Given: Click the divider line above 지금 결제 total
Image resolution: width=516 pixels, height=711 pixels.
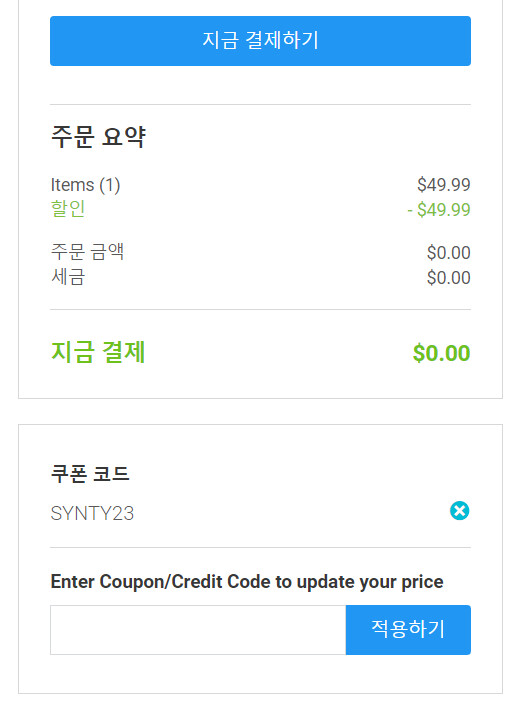Looking at the screenshot, I should point(260,310).
